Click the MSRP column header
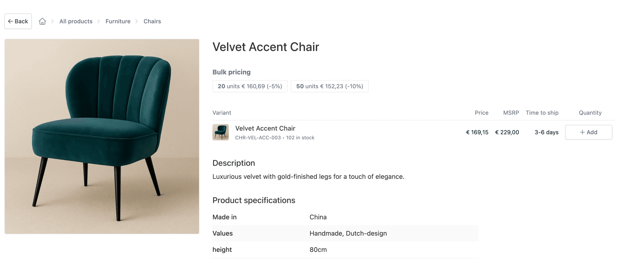 click(511, 113)
